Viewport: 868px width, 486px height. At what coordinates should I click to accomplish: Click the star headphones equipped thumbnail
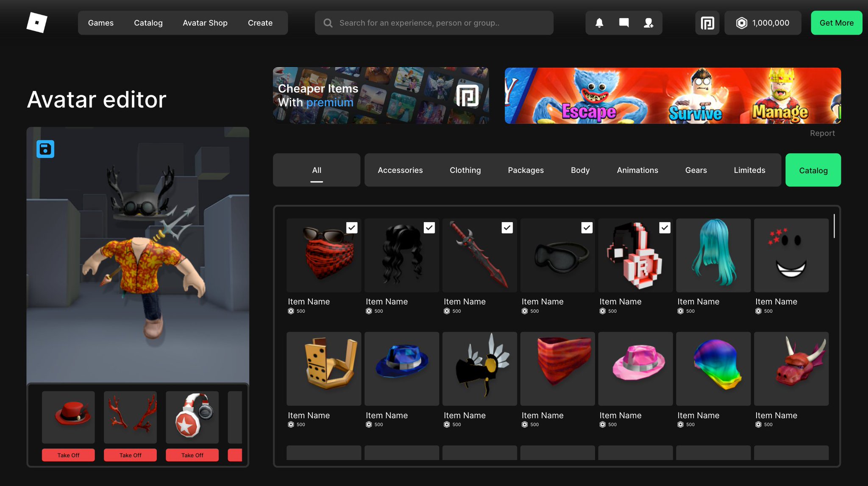[192, 417]
